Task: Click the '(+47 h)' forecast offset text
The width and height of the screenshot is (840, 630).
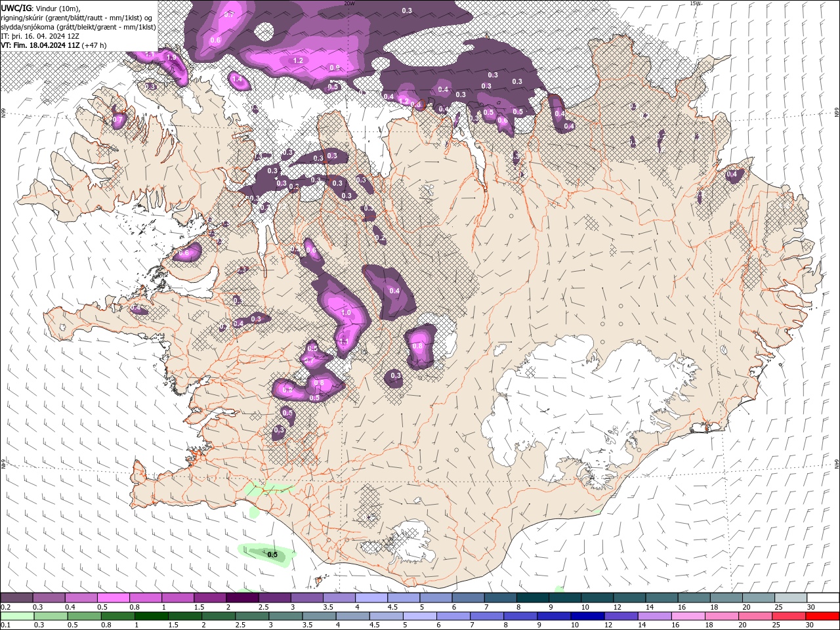Action: tap(94, 45)
